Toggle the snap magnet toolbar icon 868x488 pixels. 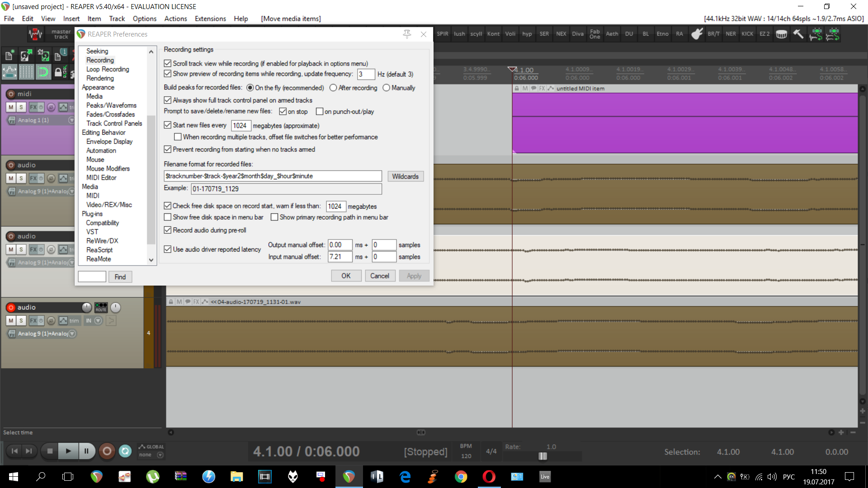43,72
